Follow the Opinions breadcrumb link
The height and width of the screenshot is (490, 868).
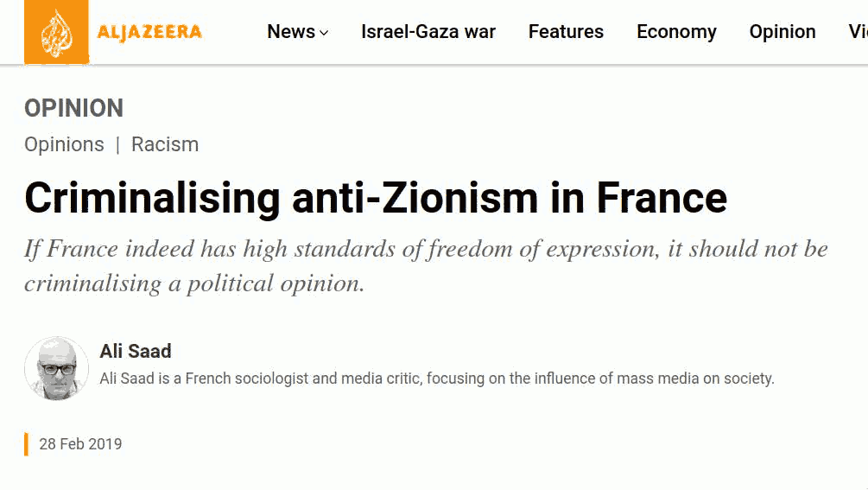coord(64,144)
